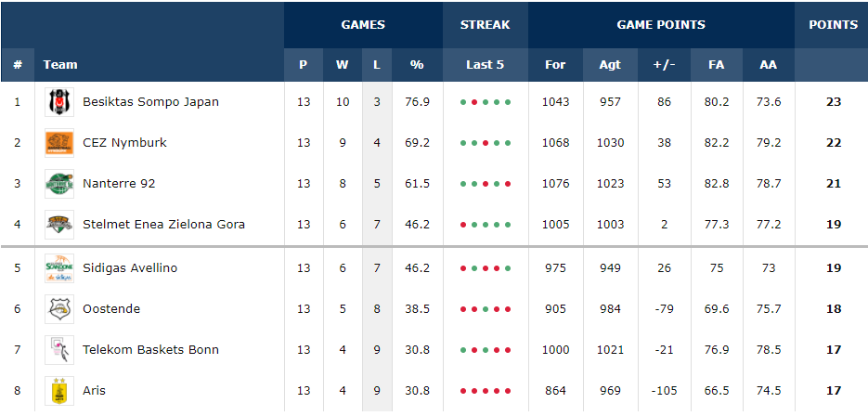Sort table by the For column header
This screenshot has height=416, width=868.
(555, 65)
